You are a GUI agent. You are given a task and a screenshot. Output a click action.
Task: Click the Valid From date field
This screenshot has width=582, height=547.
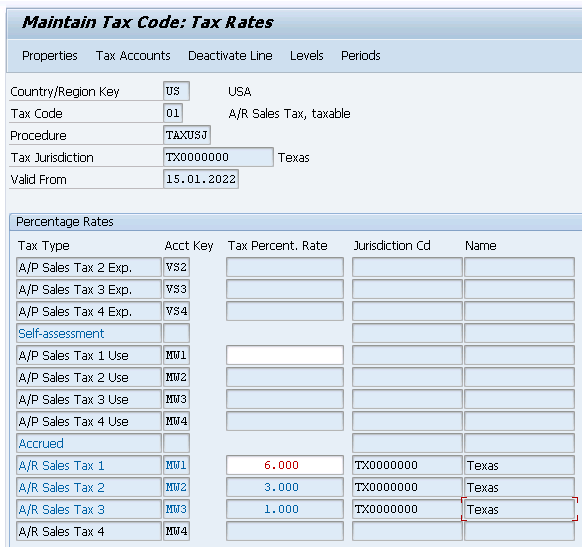point(201,179)
